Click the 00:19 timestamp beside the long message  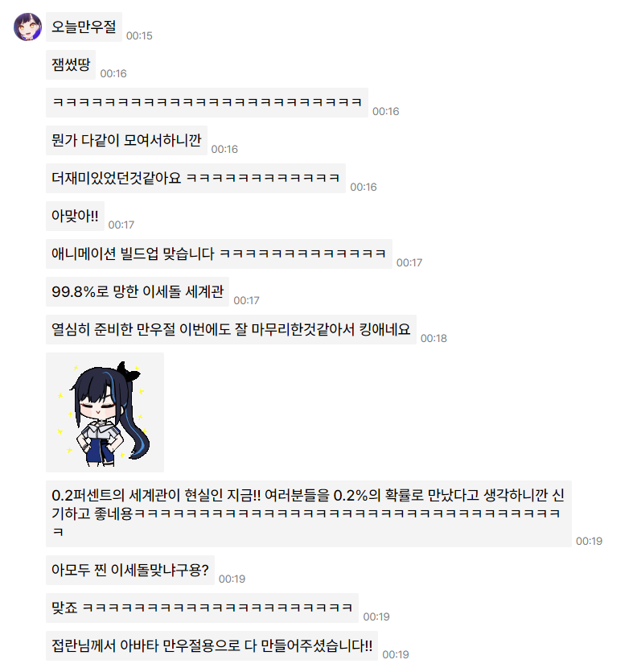pyautogui.click(x=589, y=541)
